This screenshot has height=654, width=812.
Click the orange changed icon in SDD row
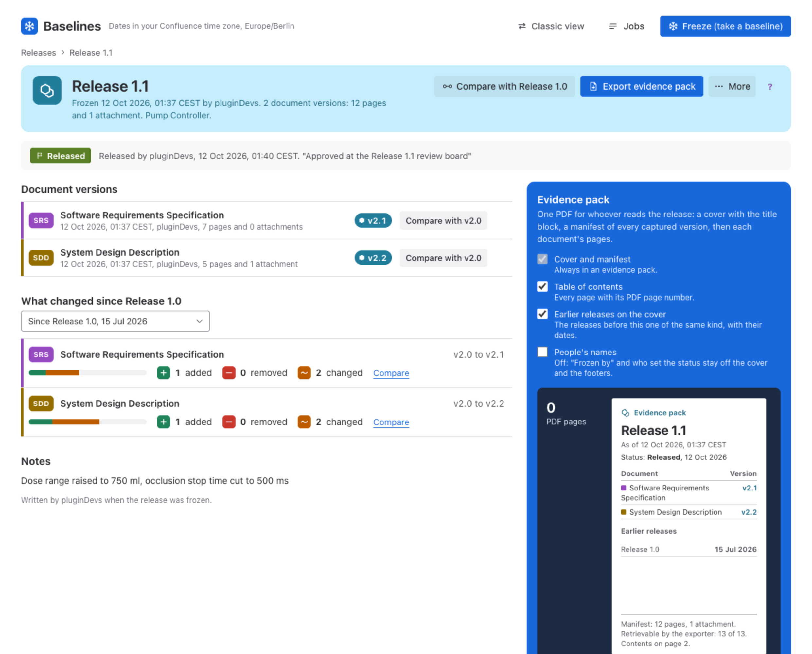coord(304,422)
